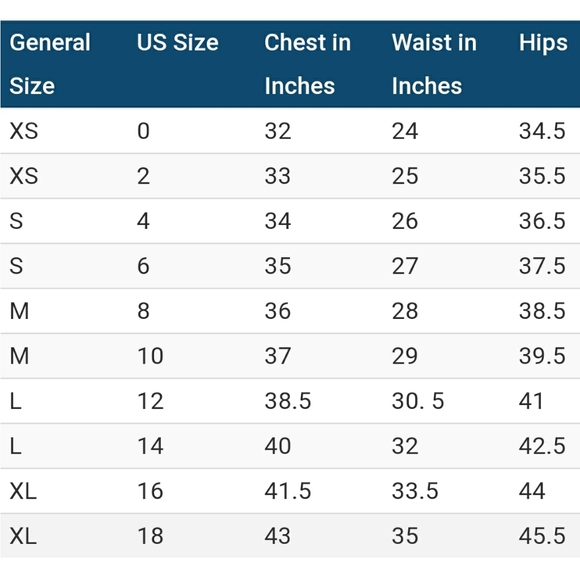580x579 pixels.
Task: Click the US size 14 cell
Action: tap(150, 446)
